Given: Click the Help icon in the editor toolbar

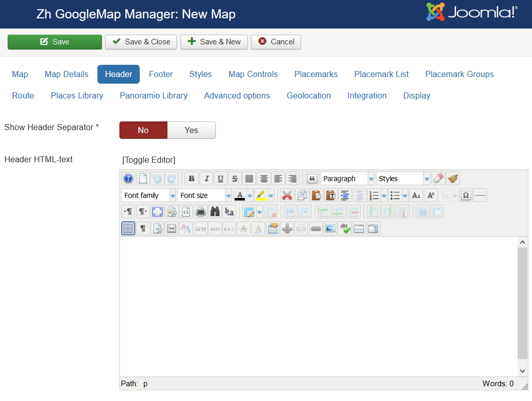Looking at the screenshot, I should pyautogui.click(x=129, y=179).
